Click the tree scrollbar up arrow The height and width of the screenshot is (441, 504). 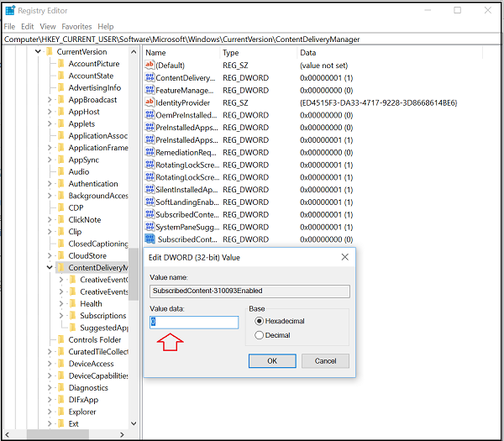(x=134, y=52)
